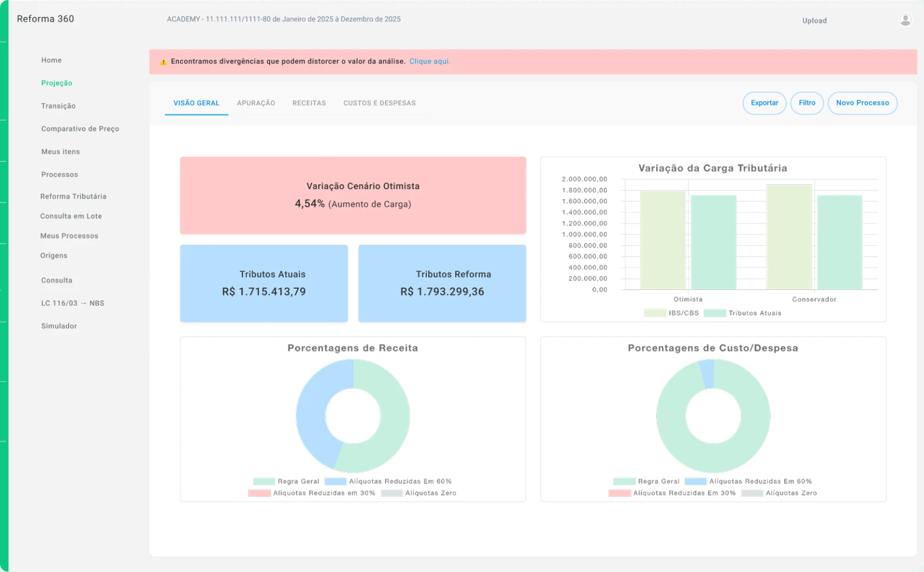Click the warning triangle icon in alert
This screenshot has height=572, width=924.
pos(163,62)
